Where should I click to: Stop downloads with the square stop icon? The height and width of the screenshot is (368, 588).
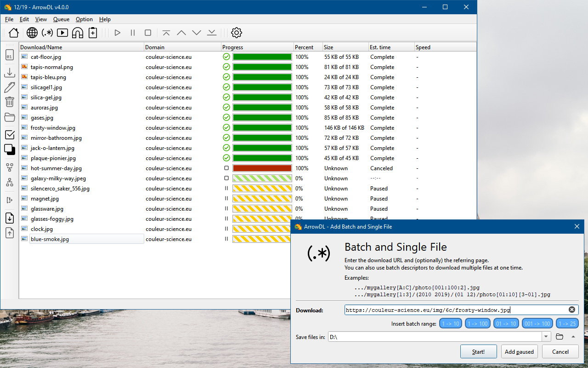147,33
